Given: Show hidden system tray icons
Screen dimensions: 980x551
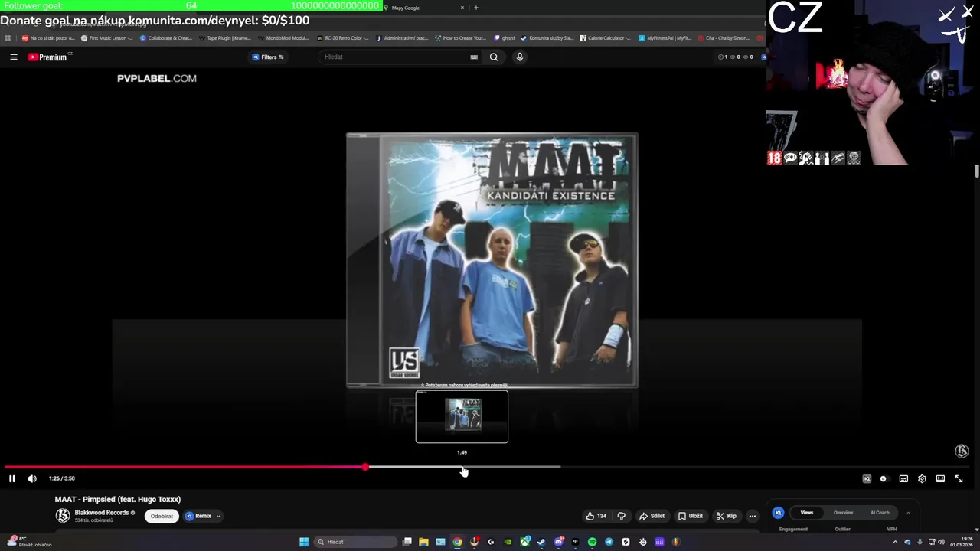Looking at the screenshot, I should [895, 542].
